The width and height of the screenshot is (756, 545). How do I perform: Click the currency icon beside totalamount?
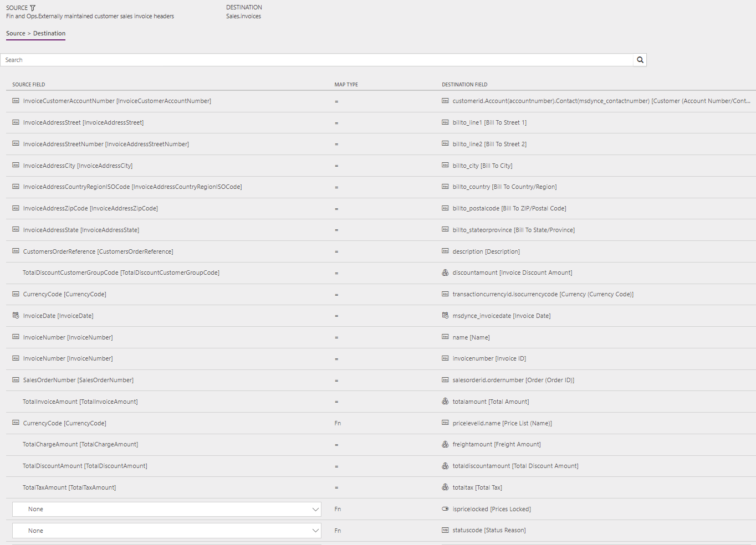pos(445,402)
